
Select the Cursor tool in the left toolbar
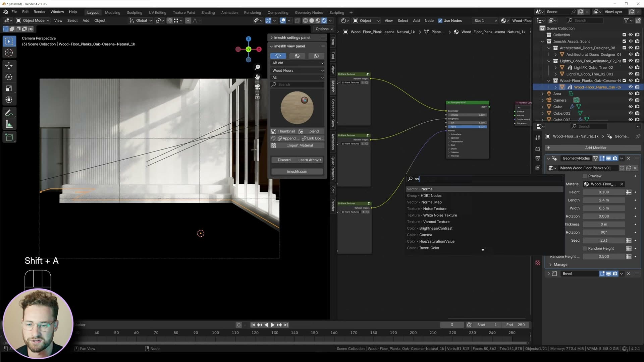(x=9, y=53)
